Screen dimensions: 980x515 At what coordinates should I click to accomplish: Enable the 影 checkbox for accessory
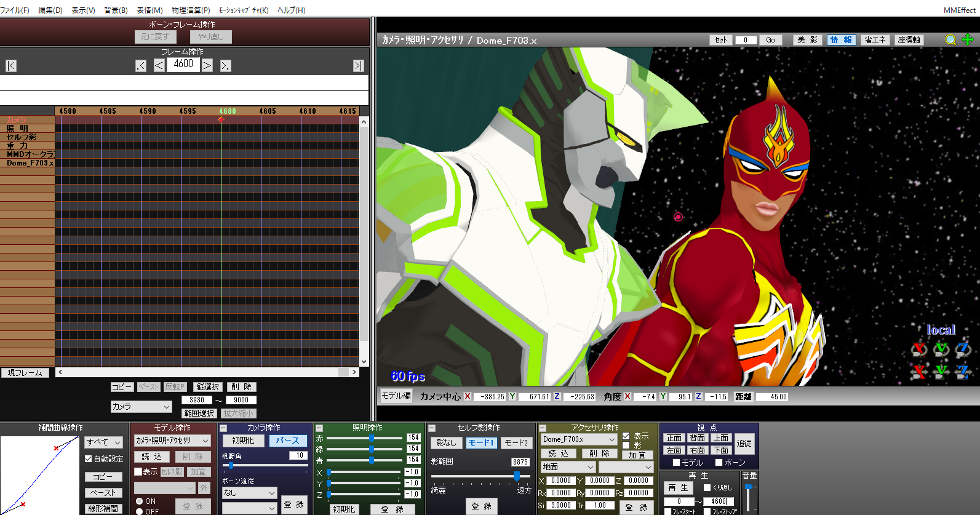coord(626,445)
